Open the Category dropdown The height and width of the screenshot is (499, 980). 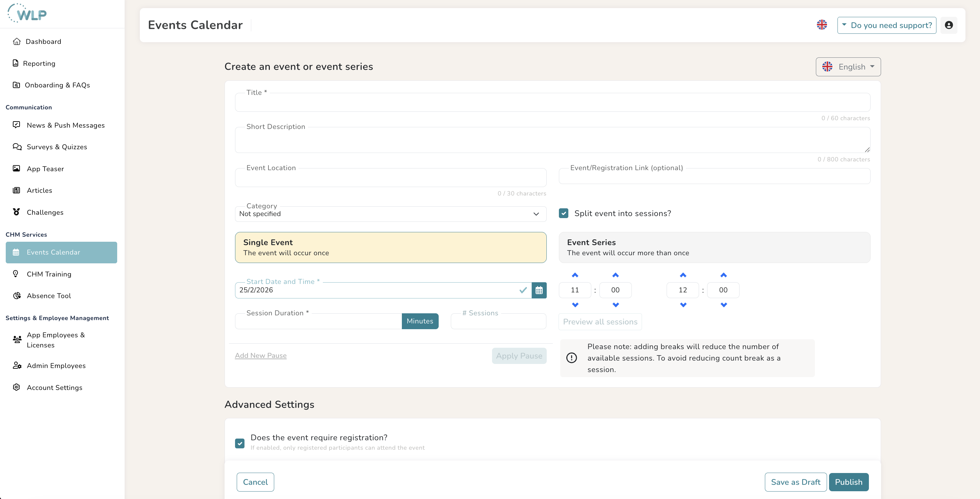point(390,214)
